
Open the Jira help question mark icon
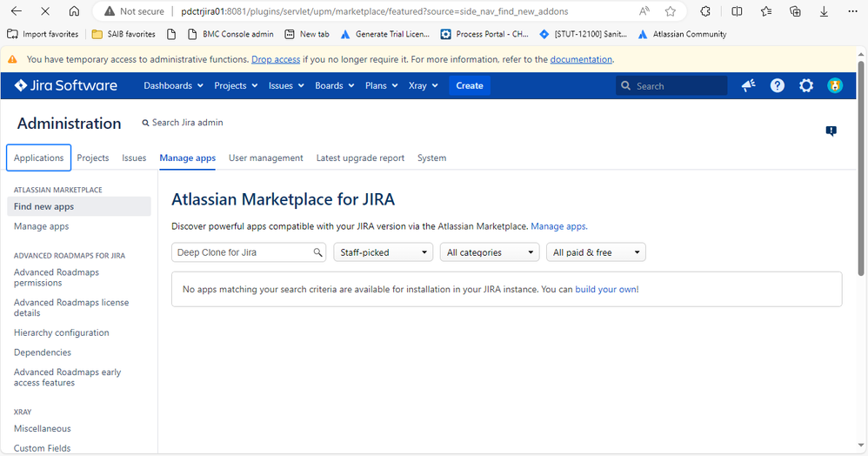pos(778,85)
